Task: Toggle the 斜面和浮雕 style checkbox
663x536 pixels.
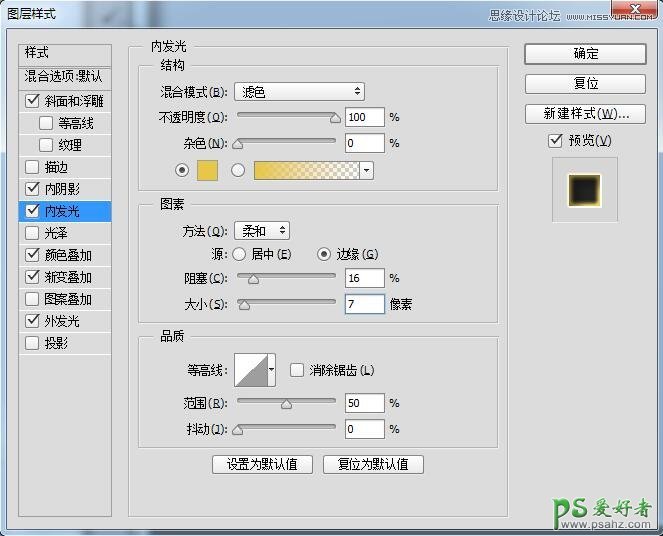Action: (33, 101)
